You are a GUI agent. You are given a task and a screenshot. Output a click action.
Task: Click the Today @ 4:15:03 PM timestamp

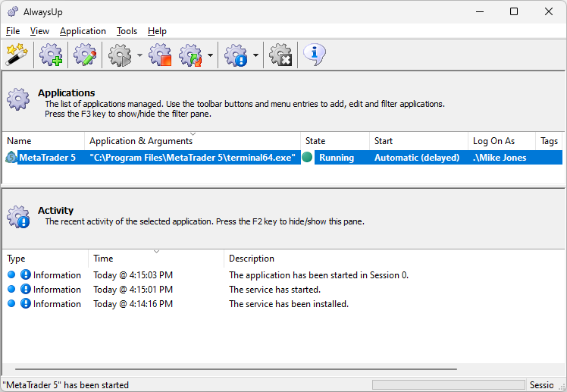click(133, 275)
